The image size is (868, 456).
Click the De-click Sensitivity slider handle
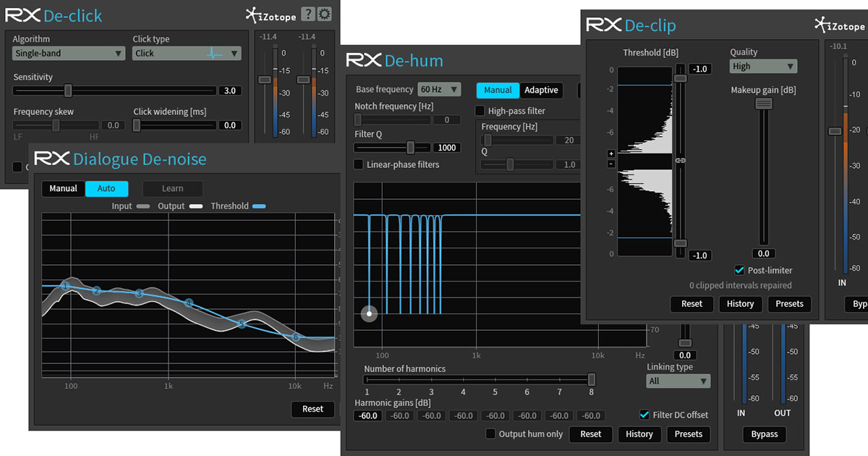tap(68, 90)
